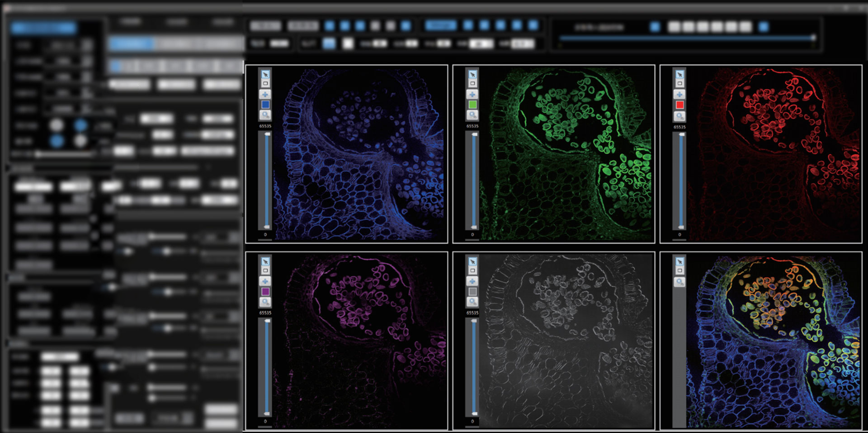Open the green channel color swatch

[472, 105]
